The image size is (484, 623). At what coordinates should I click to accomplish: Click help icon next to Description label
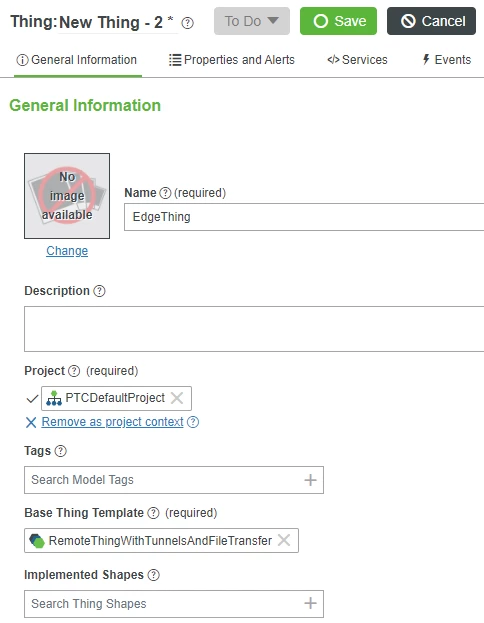point(99,291)
